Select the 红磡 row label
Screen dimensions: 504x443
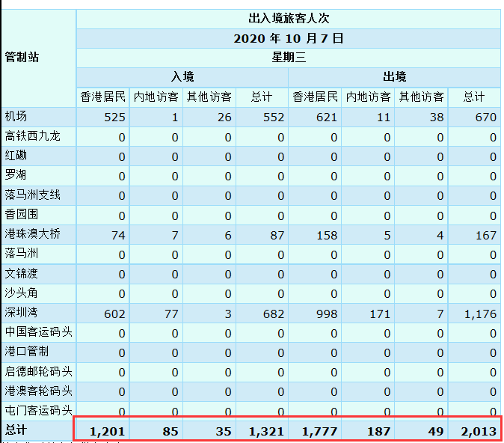point(16,156)
